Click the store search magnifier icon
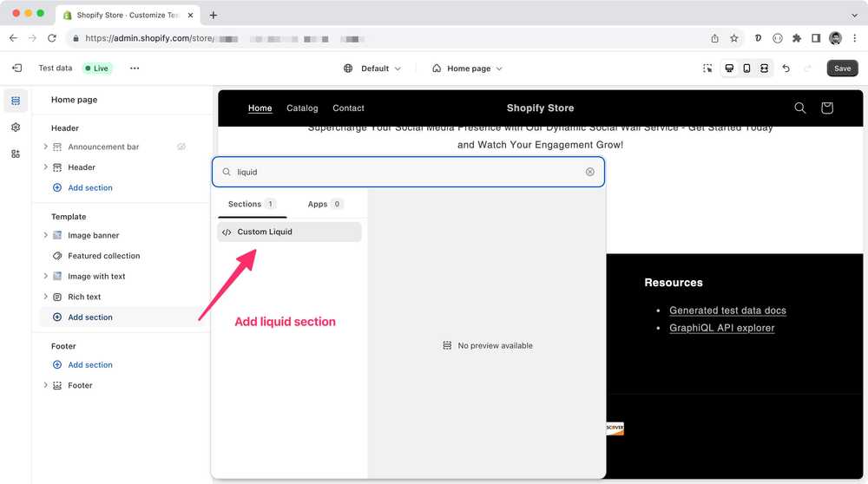 pyautogui.click(x=800, y=108)
